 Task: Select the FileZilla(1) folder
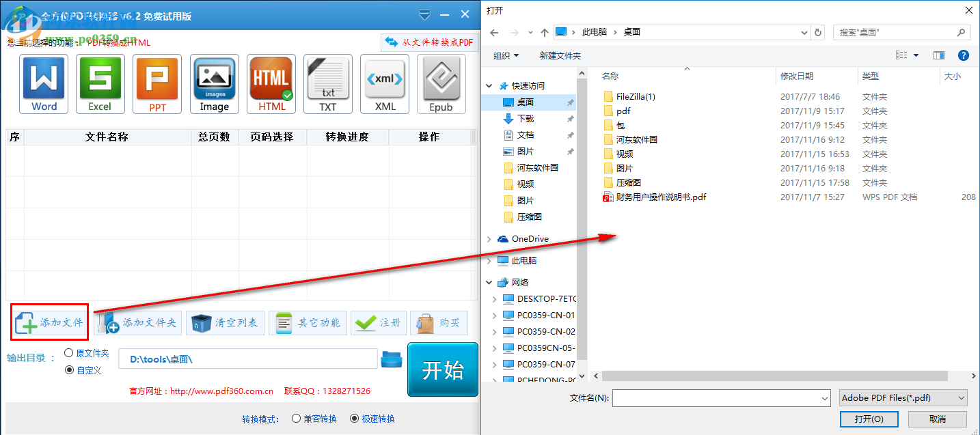point(630,96)
